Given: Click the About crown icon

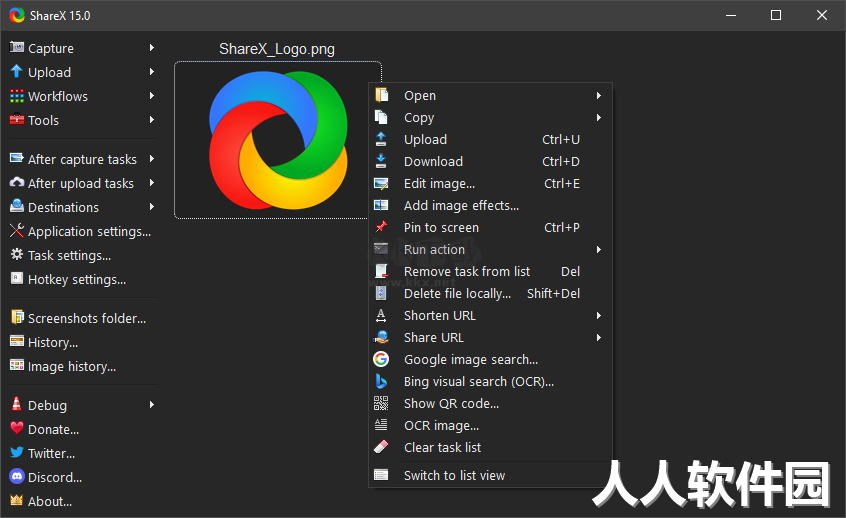Looking at the screenshot, I should pos(17,500).
